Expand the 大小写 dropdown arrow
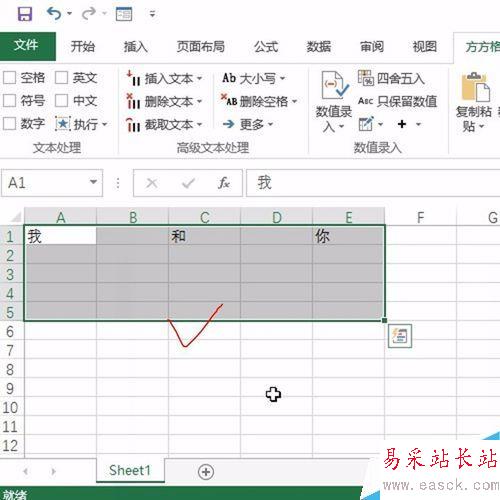The height and width of the screenshot is (500, 500). pyautogui.click(x=282, y=79)
